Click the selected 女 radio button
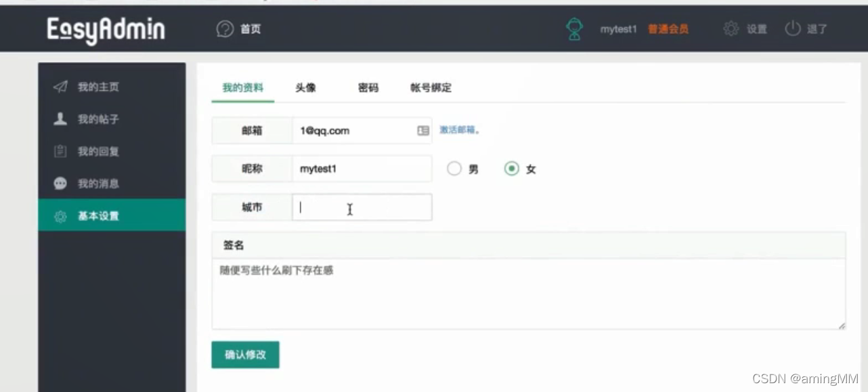 pos(513,169)
